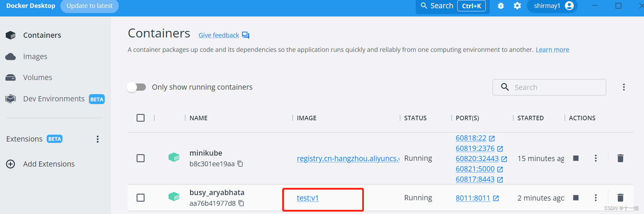The image size is (644, 214).
Task: Click the Running status of busy_aryabhata
Action: [418, 198]
